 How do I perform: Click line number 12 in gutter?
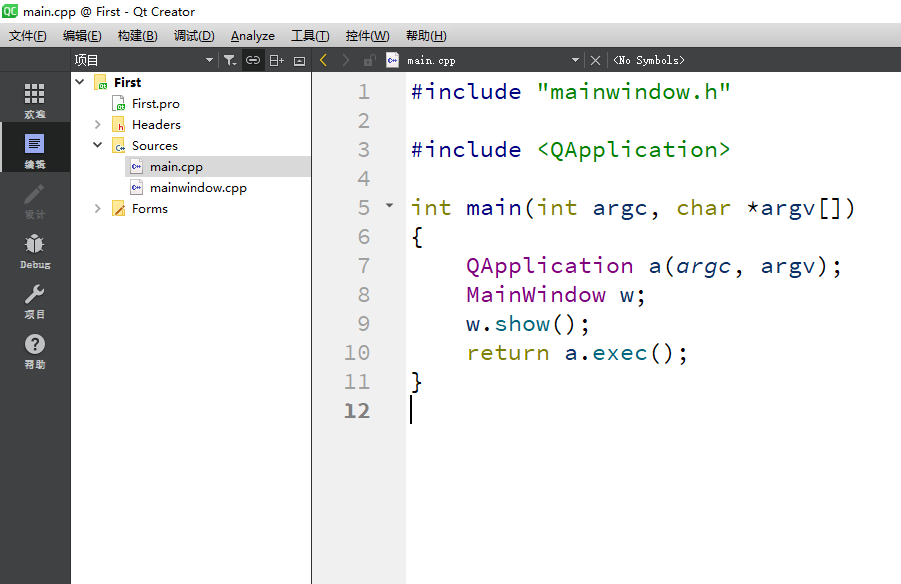(x=357, y=410)
